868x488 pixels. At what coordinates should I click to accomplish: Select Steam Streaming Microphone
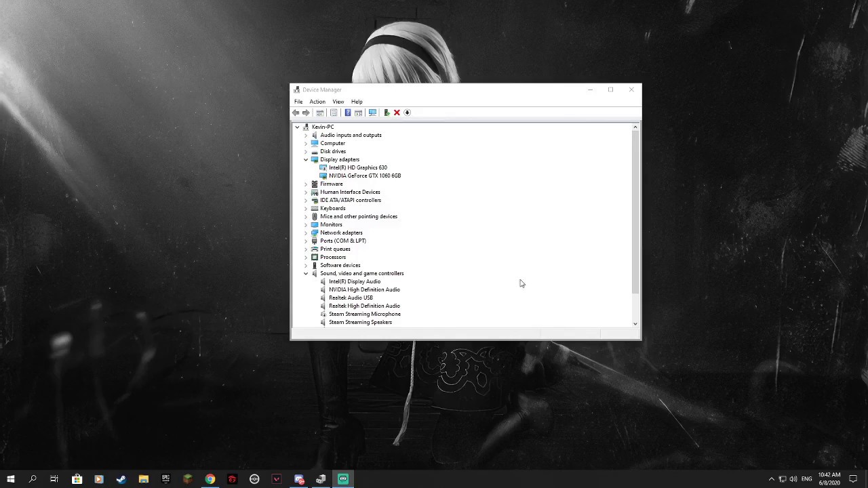tap(365, 314)
